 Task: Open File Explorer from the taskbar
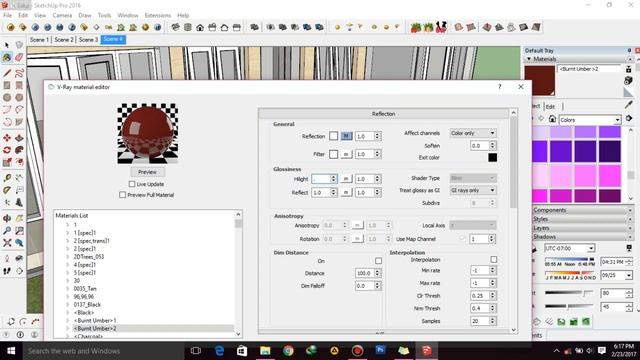click(265, 351)
